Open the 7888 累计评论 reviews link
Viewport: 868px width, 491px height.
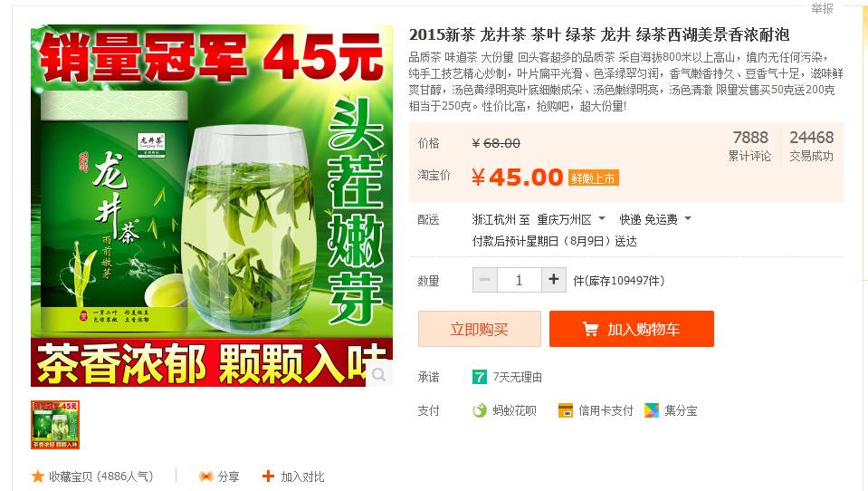[x=750, y=146]
